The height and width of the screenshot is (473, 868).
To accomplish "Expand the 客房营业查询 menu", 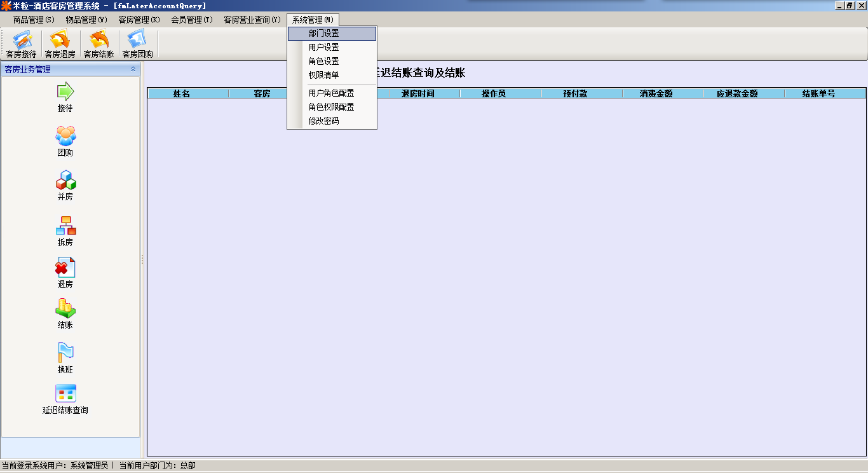I will click(x=252, y=20).
